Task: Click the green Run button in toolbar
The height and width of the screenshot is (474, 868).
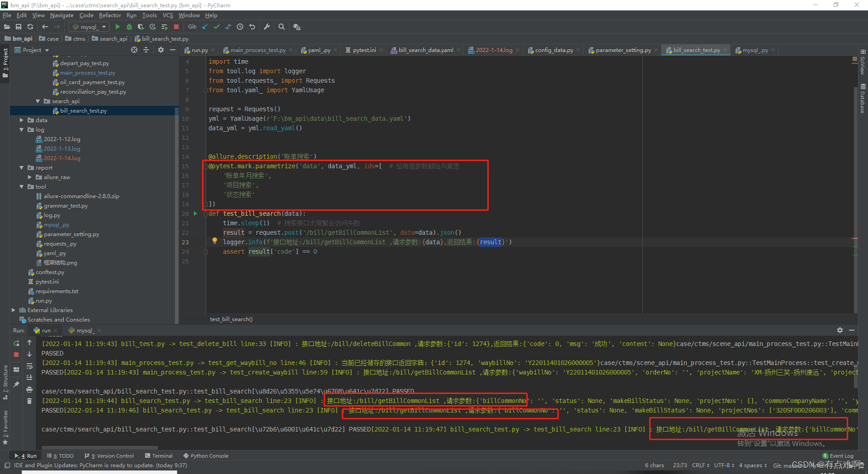Action: point(118,27)
